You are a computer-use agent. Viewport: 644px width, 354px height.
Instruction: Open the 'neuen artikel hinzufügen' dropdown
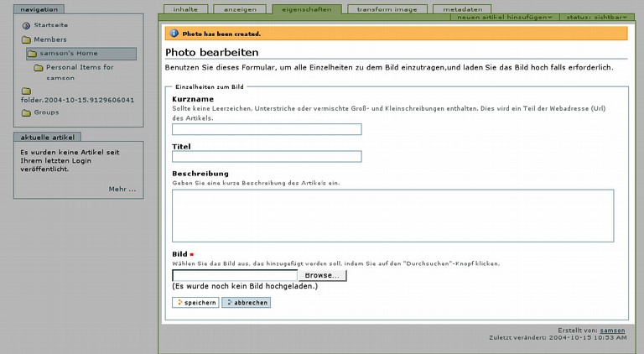[505, 17]
